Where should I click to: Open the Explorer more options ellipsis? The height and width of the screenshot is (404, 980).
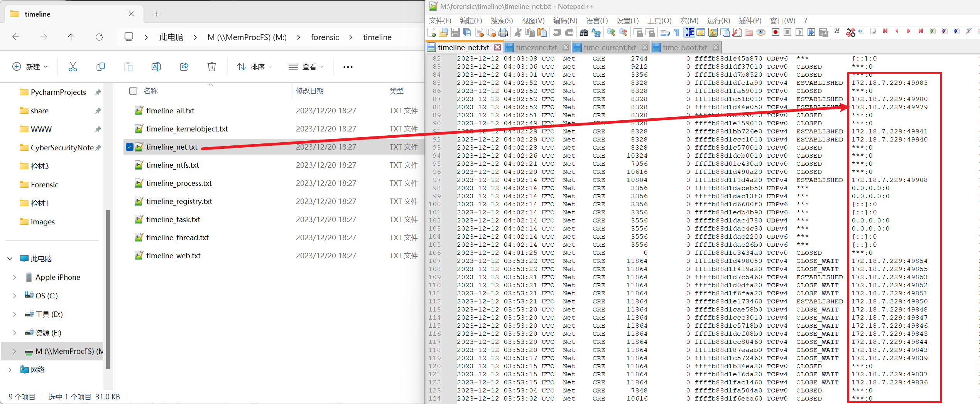(x=348, y=67)
